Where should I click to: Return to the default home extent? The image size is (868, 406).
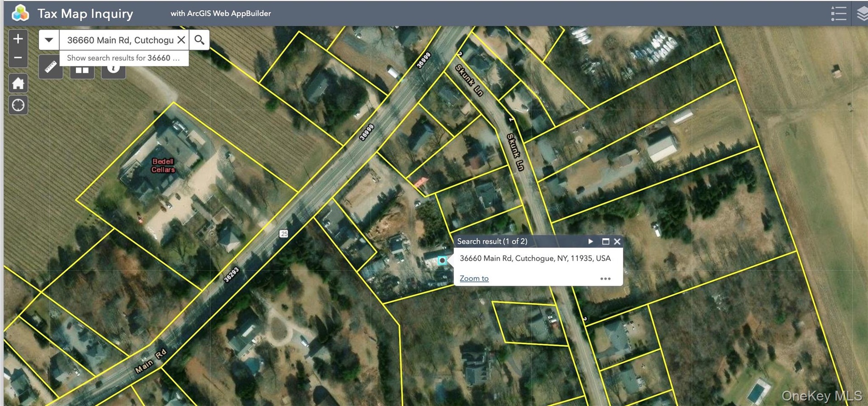coord(18,83)
